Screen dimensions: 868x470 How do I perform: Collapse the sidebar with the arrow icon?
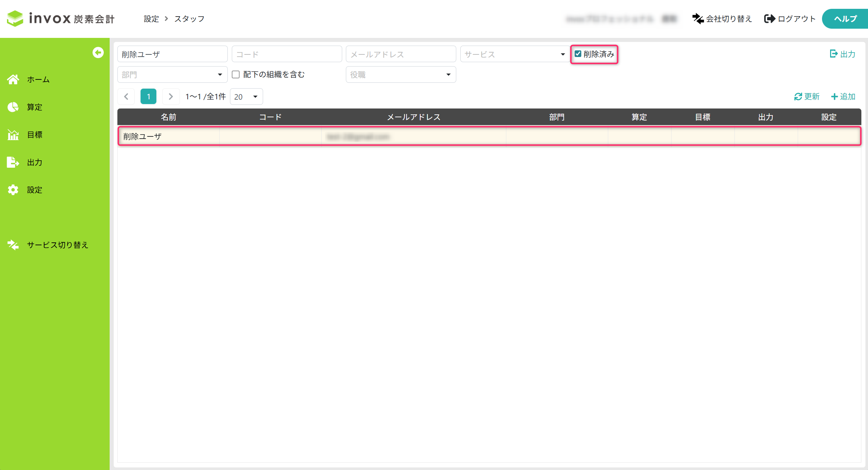tap(98, 53)
